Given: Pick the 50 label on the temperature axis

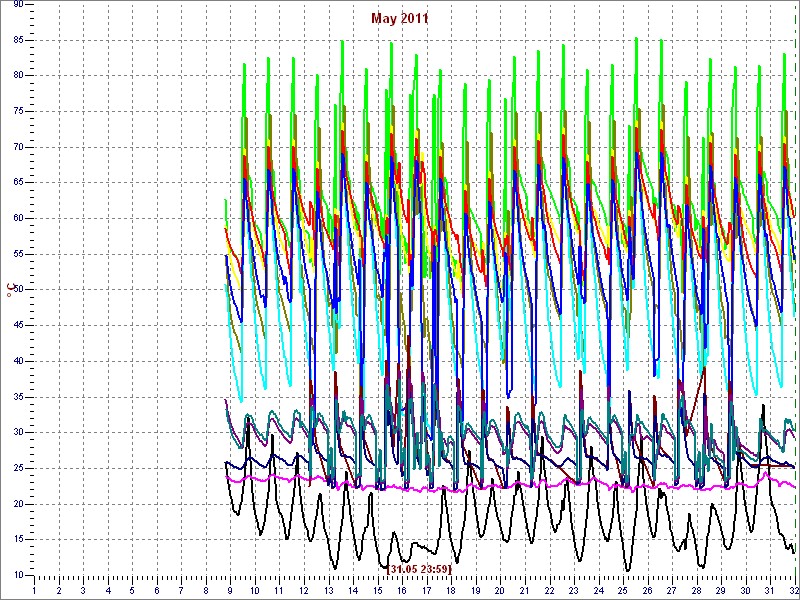Looking at the screenshot, I should click(x=18, y=290).
